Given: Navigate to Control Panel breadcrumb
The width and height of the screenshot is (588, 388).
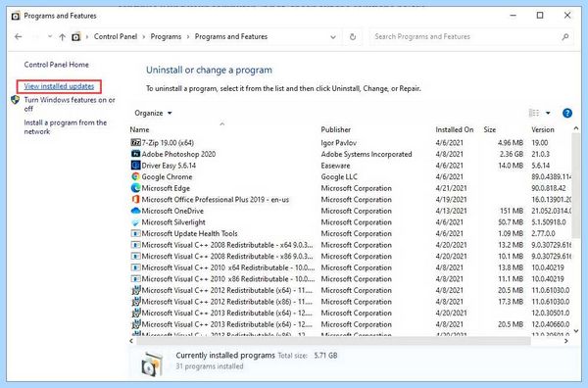Looking at the screenshot, I should (x=116, y=36).
